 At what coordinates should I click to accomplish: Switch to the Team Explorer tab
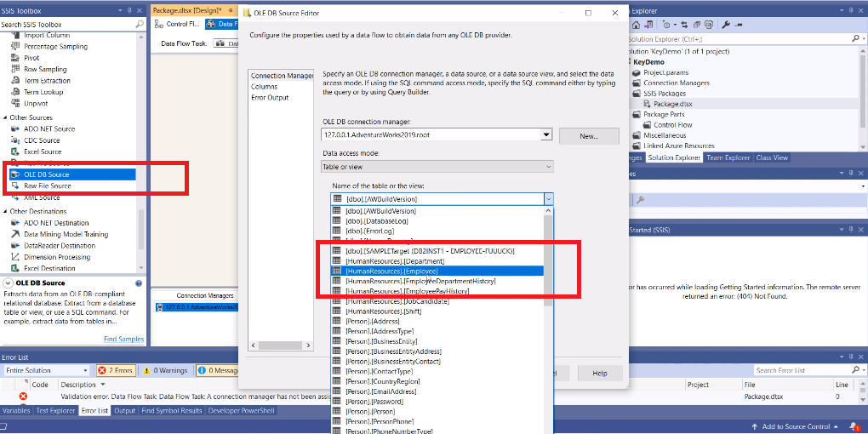[728, 157]
